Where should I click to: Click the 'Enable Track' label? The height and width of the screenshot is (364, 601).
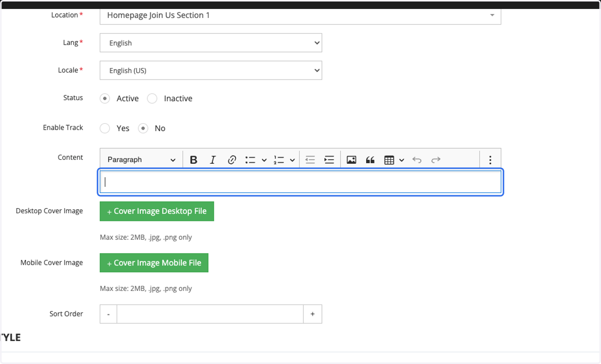[63, 128]
